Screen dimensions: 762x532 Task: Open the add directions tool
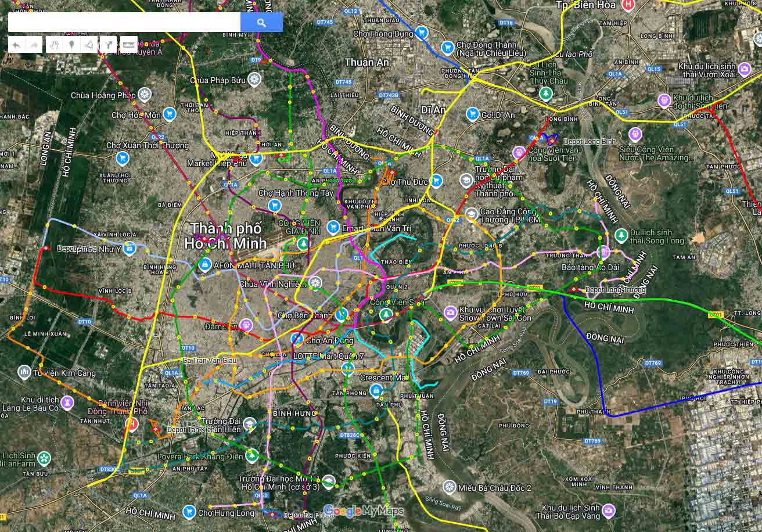108,45
